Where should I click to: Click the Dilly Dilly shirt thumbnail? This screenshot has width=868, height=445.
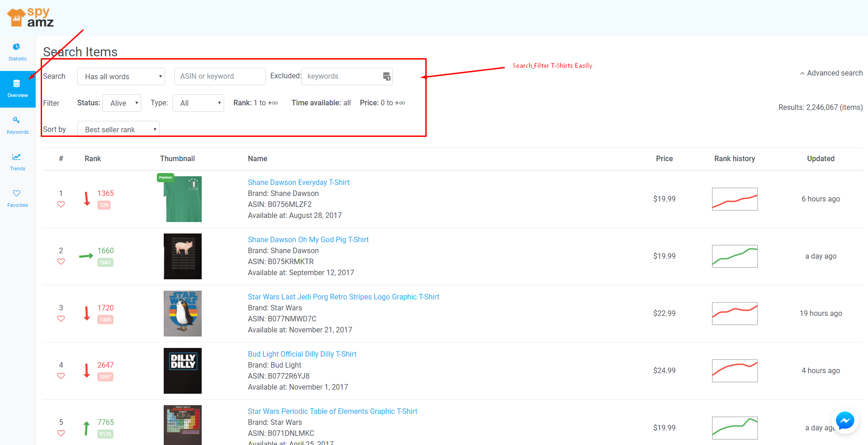(x=182, y=371)
